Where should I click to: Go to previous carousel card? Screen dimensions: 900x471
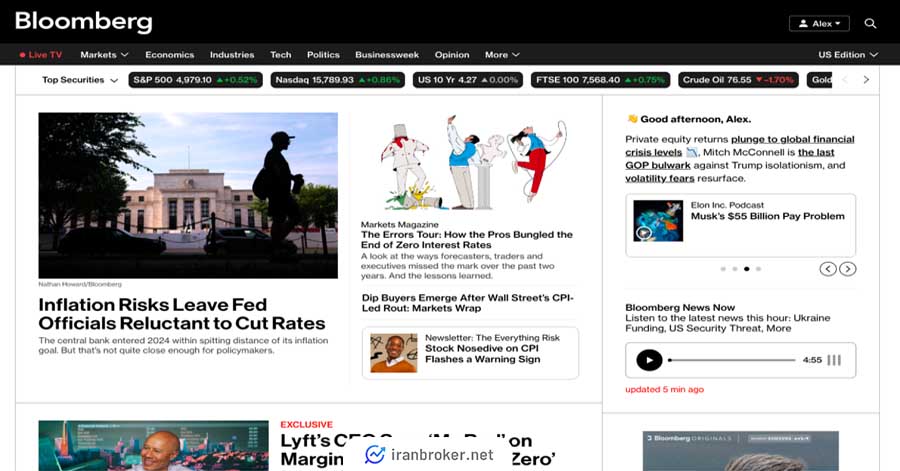[827, 269]
